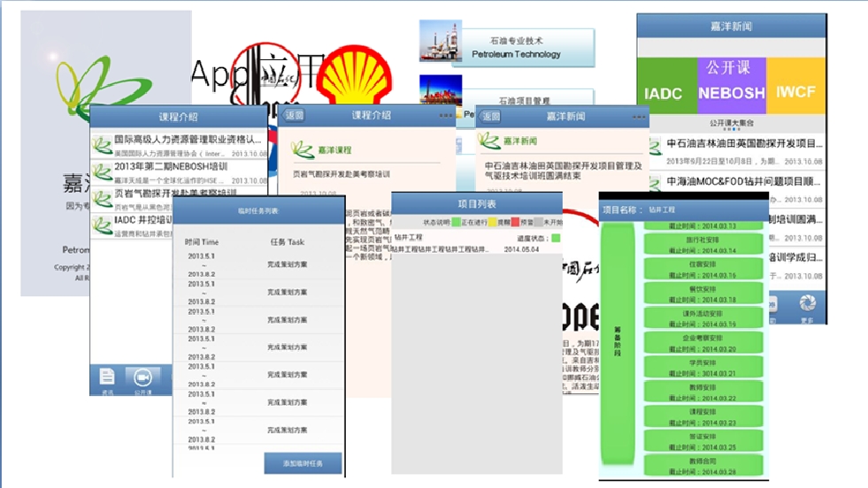The image size is (868, 488).
Task: Open 餐饮安排 task deadline 2014.03.18
Action: (x=703, y=294)
